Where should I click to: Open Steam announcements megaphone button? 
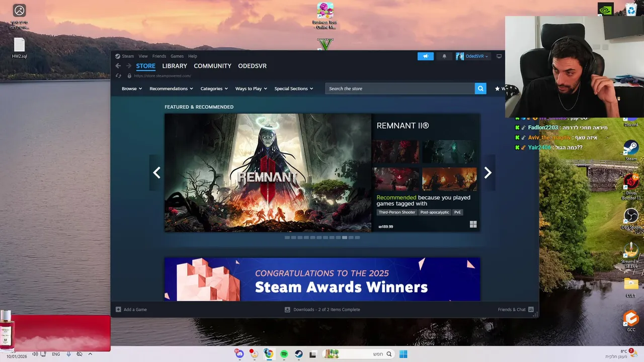point(425,56)
